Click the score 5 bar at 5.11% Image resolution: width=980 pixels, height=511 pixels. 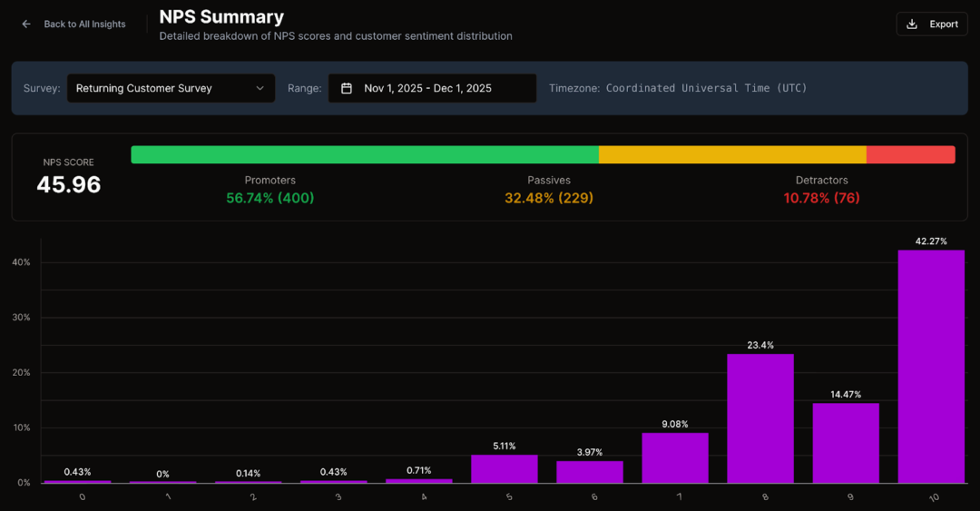pos(505,469)
